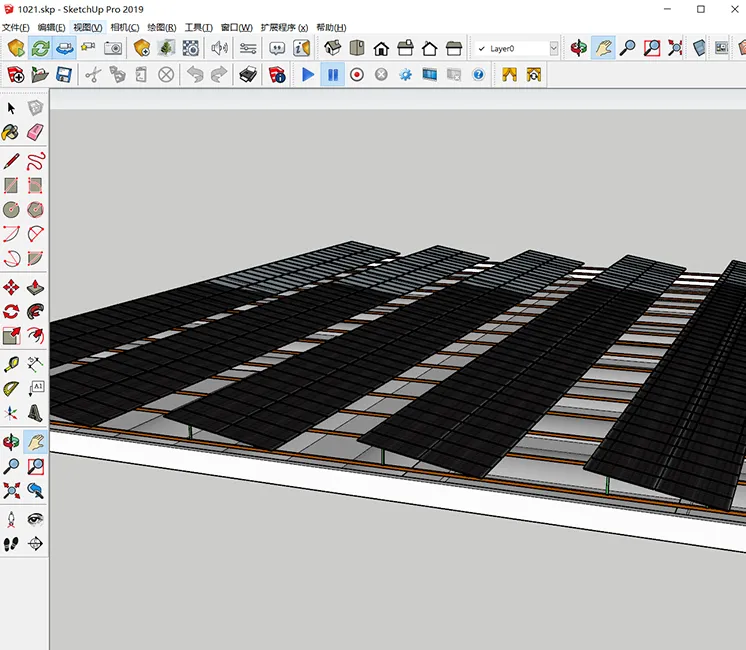Viewport: 746px width, 650px height.
Task: Click the printer icon in toolbar
Action: pyautogui.click(x=247, y=74)
